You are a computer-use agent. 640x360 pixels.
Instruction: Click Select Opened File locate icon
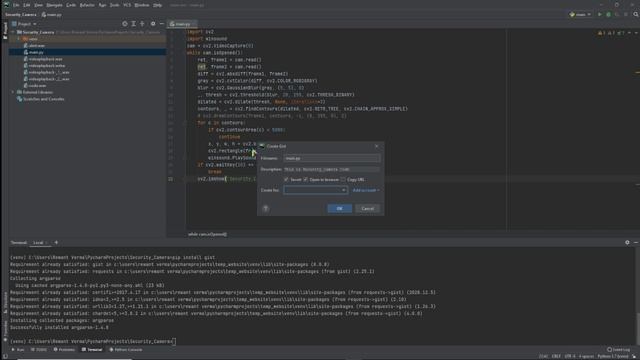pos(124,24)
